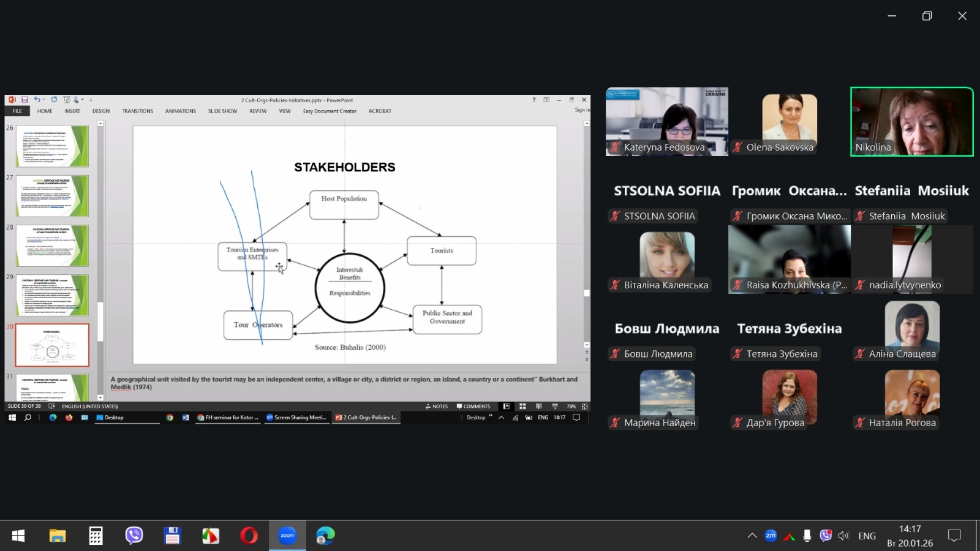Toggle the Notes pane in status bar
Image resolution: width=980 pixels, height=551 pixels.
point(437,407)
